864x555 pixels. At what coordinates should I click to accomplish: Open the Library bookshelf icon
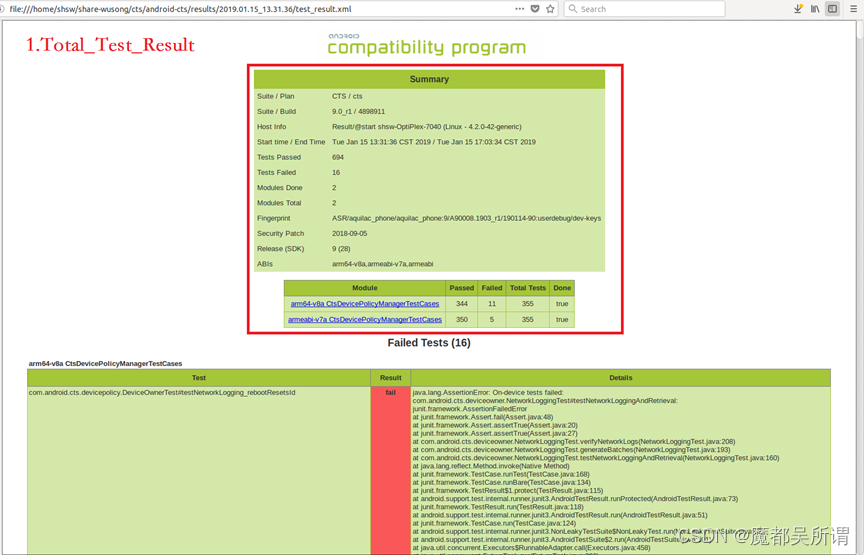[815, 9]
